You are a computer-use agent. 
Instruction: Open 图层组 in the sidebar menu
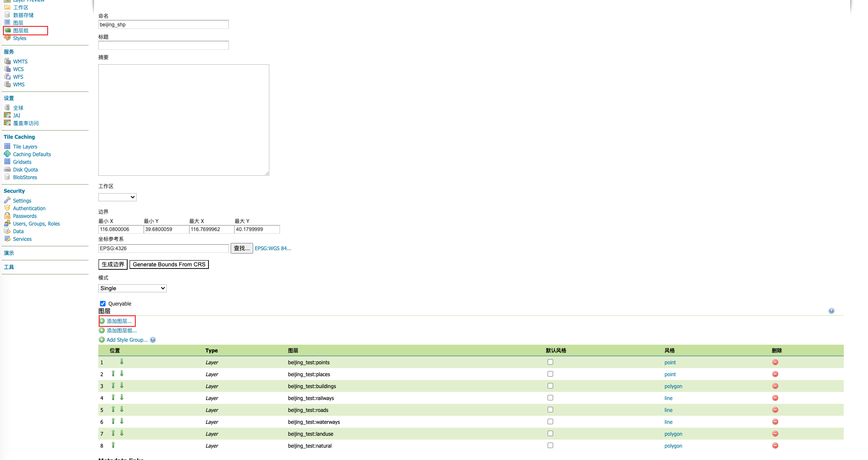pyautogui.click(x=21, y=31)
